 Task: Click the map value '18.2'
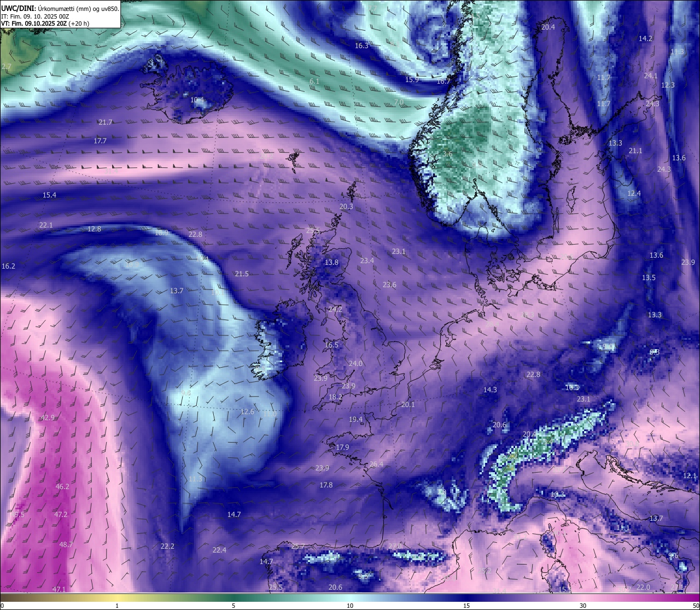(x=335, y=397)
